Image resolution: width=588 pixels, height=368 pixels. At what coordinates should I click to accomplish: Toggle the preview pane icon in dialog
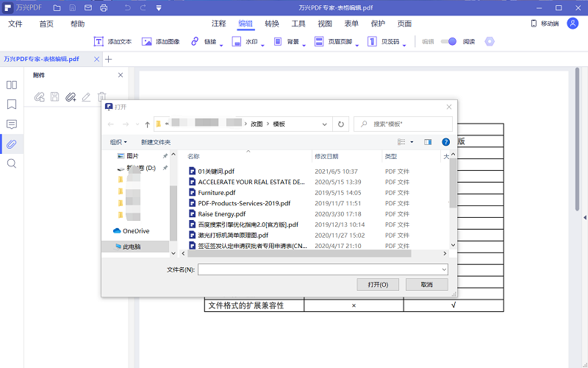click(428, 142)
